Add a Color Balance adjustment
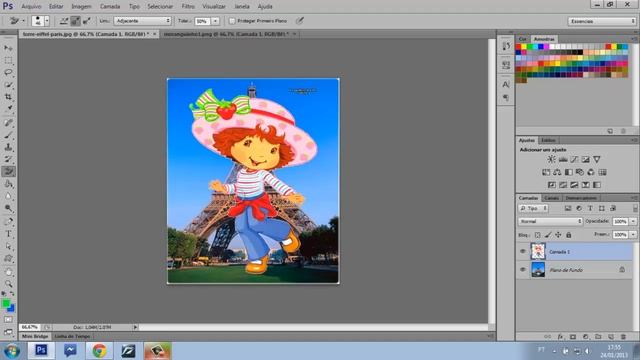Screen dimensions: 640x360 557,172
